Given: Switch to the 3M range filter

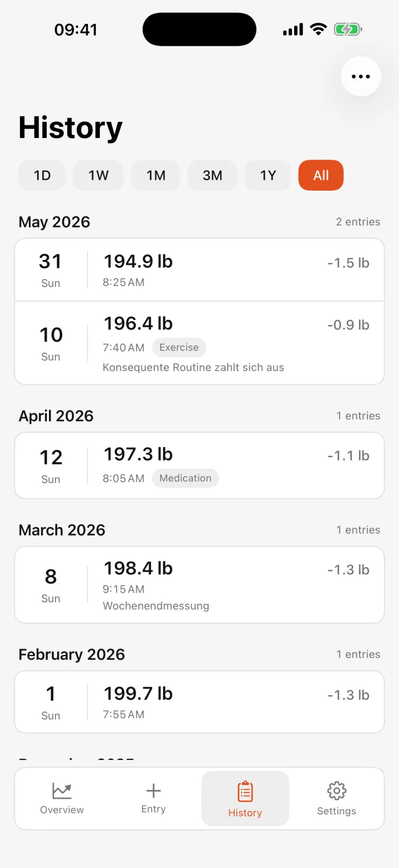Looking at the screenshot, I should (x=212, y=175).
